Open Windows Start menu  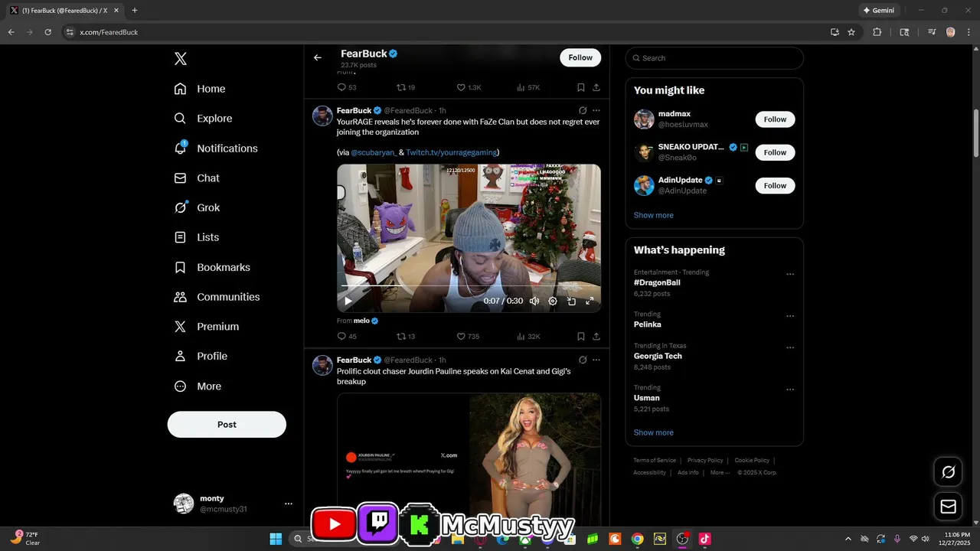(276, 539)
